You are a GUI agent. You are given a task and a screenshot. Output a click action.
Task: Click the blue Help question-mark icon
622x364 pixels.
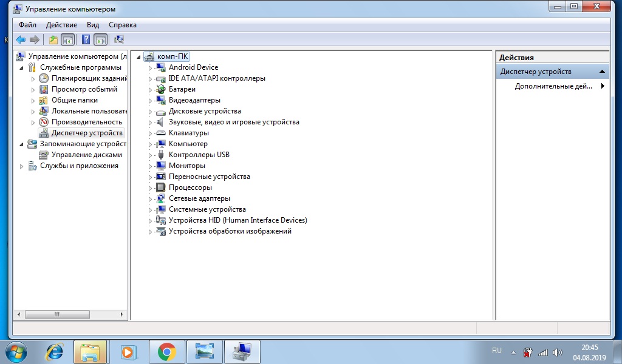click(x=86, y=39)
